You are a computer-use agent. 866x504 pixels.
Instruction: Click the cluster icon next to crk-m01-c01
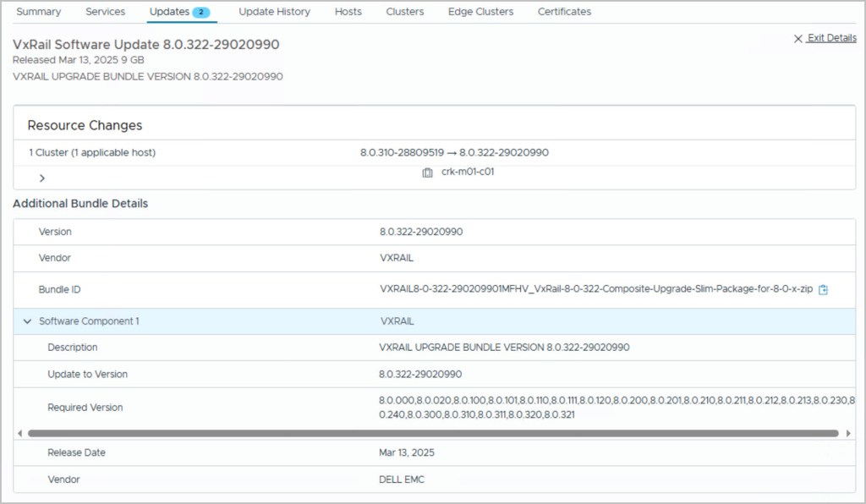tap(428, 173)
